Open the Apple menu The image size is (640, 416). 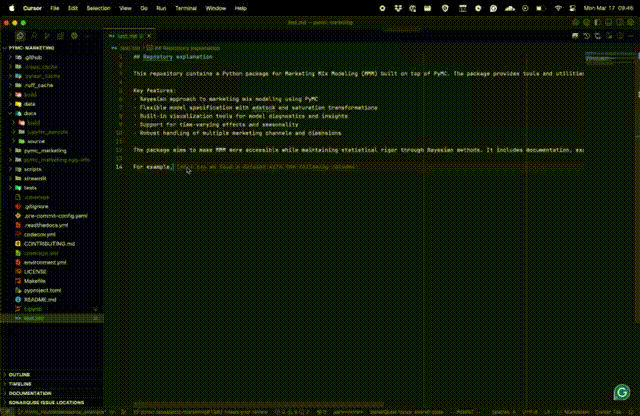(12, 8)
